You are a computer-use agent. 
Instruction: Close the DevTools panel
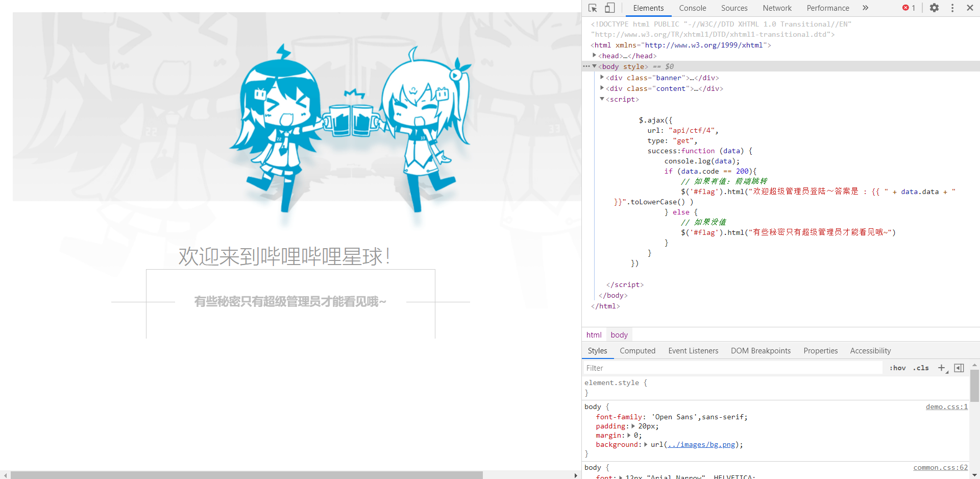pyautogui.click(x=970, y=8)
